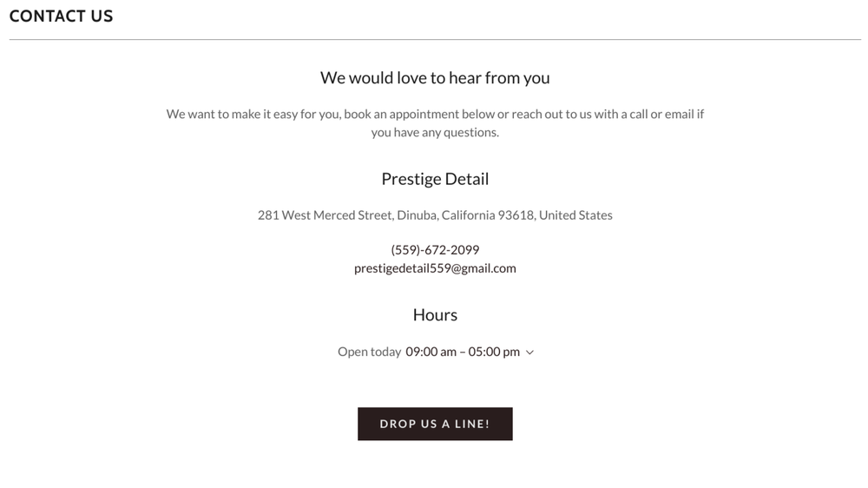The image size is (868, 488).
Task: Click the word California in the address
Action: (x=468, y=215)
